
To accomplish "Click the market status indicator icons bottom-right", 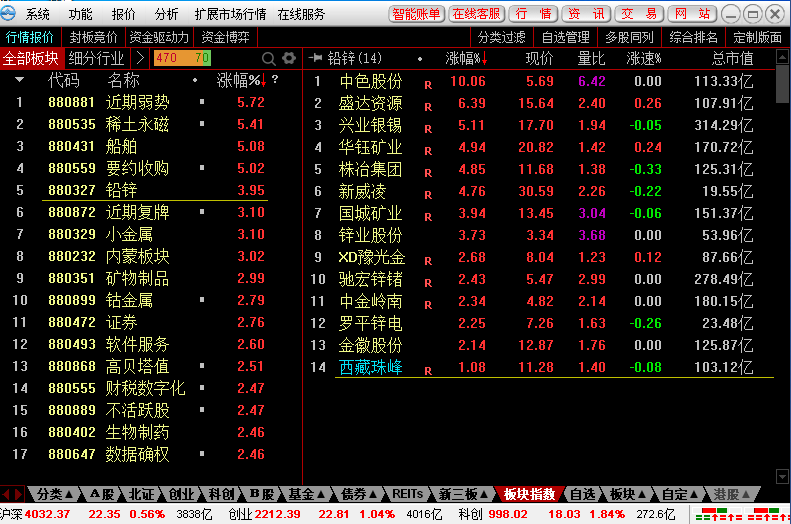I will coord(740,514).
